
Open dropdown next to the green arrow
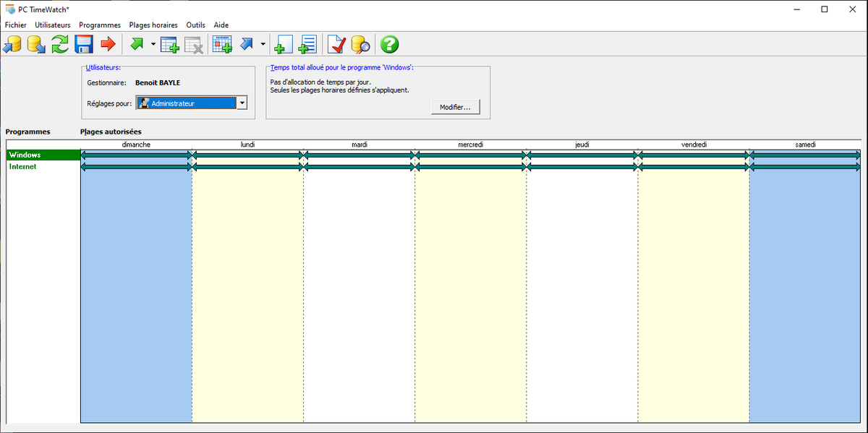[x=153, y=45]
